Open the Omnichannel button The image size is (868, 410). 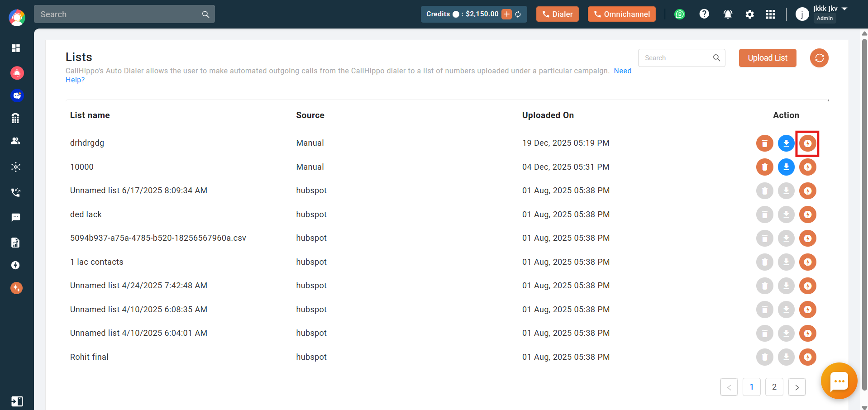pos(622,14)
